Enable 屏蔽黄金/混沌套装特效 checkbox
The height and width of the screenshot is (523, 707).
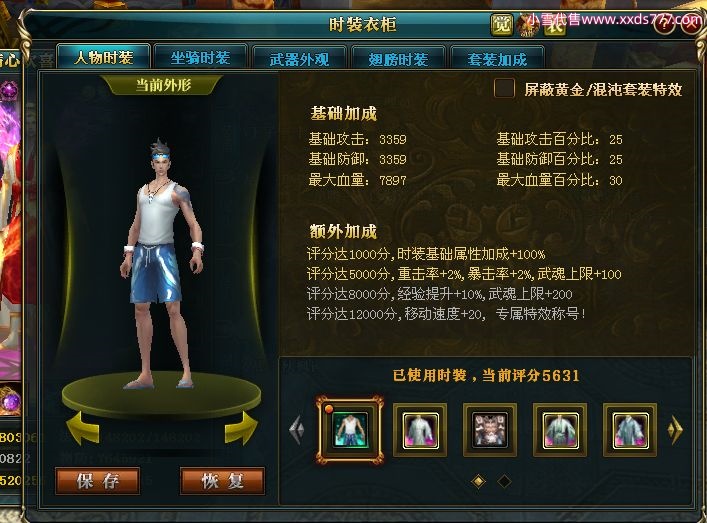[x=504, y=88]
